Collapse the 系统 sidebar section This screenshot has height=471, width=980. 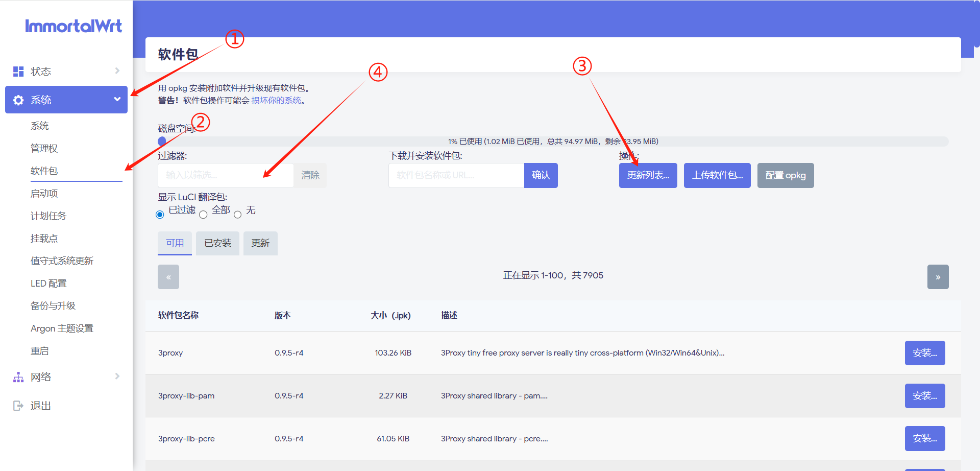[x=117, y=99]
